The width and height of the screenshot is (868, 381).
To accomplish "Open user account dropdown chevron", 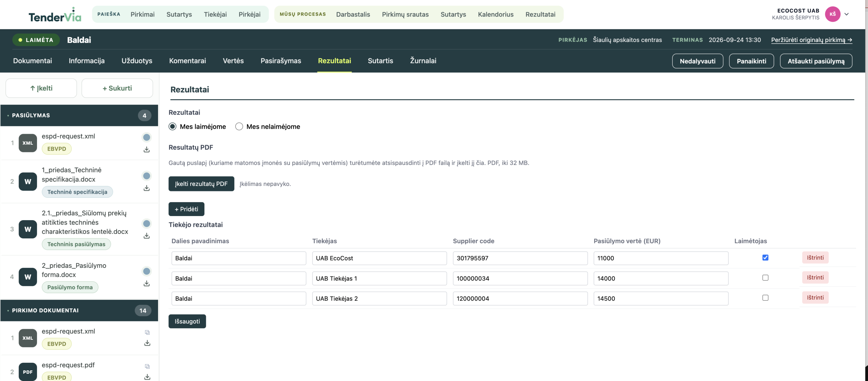I will 847,14.
